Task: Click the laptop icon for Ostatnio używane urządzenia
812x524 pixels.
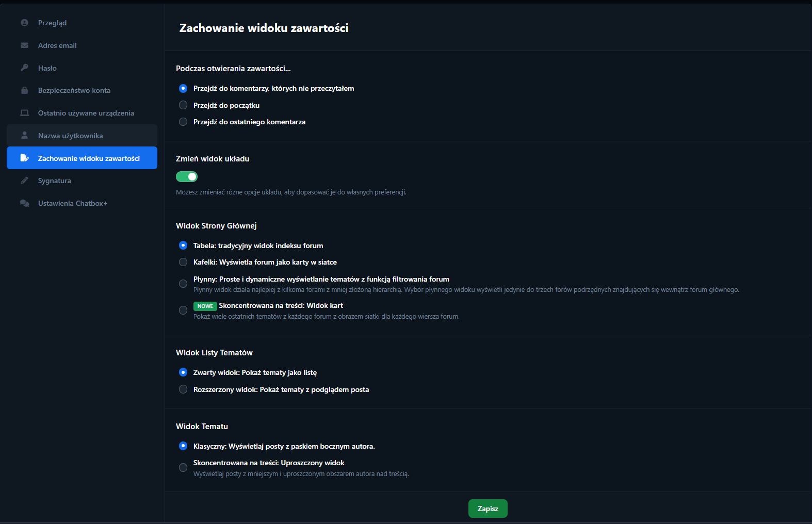Action: 24,113
